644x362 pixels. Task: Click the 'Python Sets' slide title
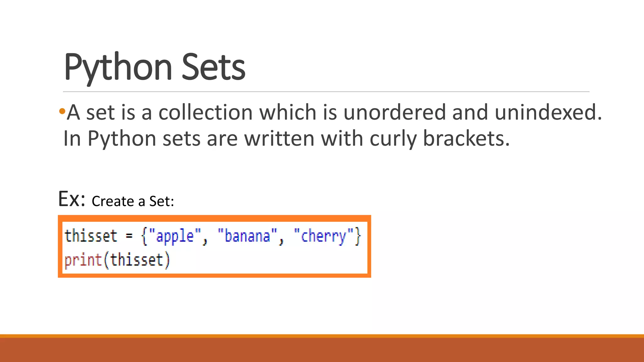pyautogui.click(x=154, y=67)
